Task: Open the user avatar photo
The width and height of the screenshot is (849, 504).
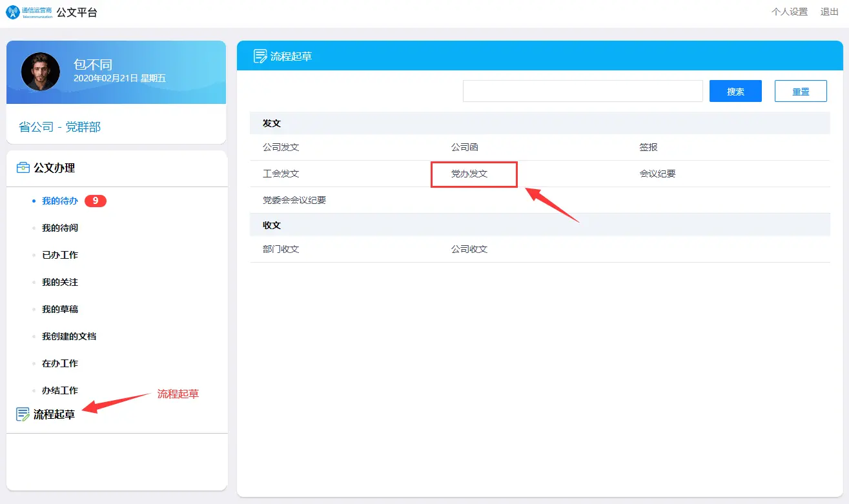Action: (x=41, y=72)
